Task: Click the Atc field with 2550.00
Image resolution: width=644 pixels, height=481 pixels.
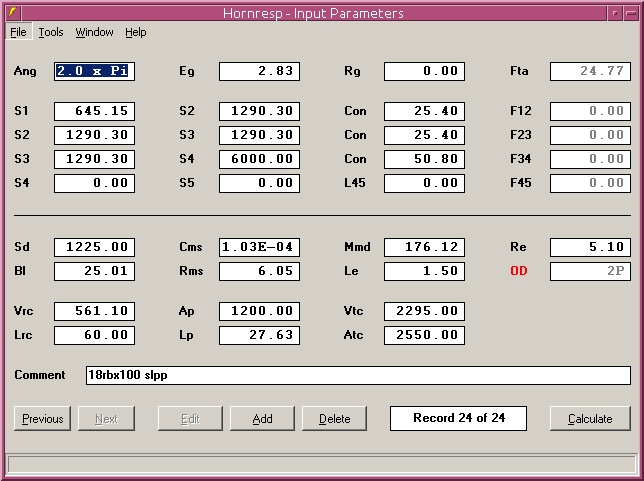Action: pyautogui.click(x=425, y=335)
